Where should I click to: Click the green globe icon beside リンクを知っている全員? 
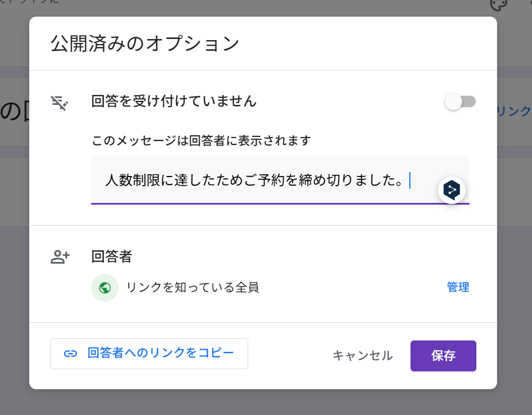[105, 288]
